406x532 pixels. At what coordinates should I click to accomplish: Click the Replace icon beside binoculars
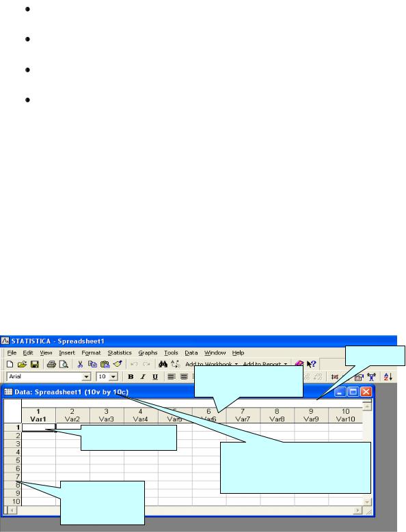[175, 364]
